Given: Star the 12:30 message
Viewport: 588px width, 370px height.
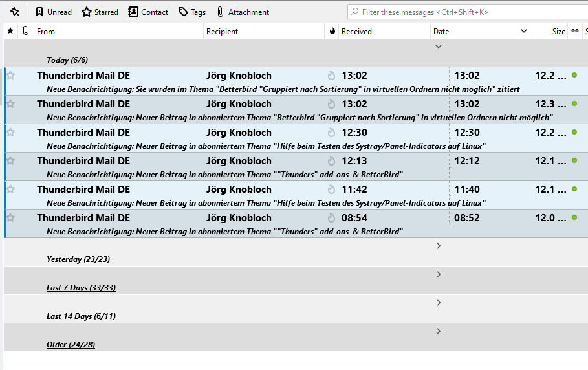Looking at the screenshot, I should [x=10, y=133].
